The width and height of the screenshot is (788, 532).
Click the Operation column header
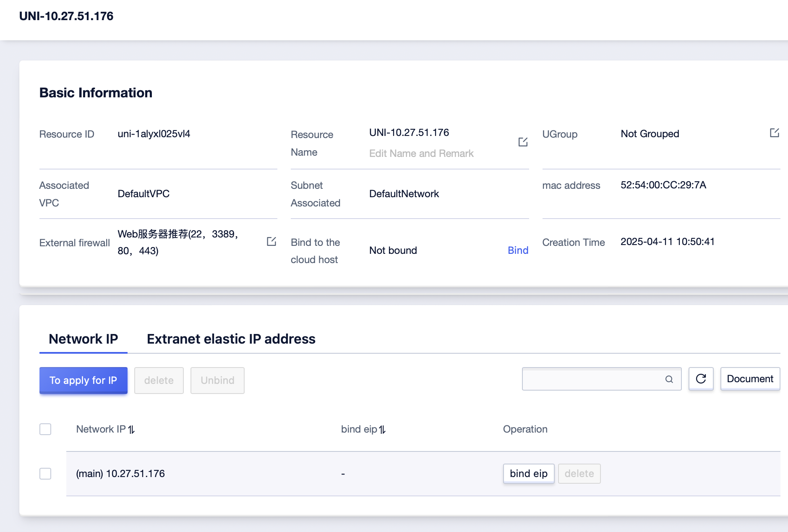525,429
